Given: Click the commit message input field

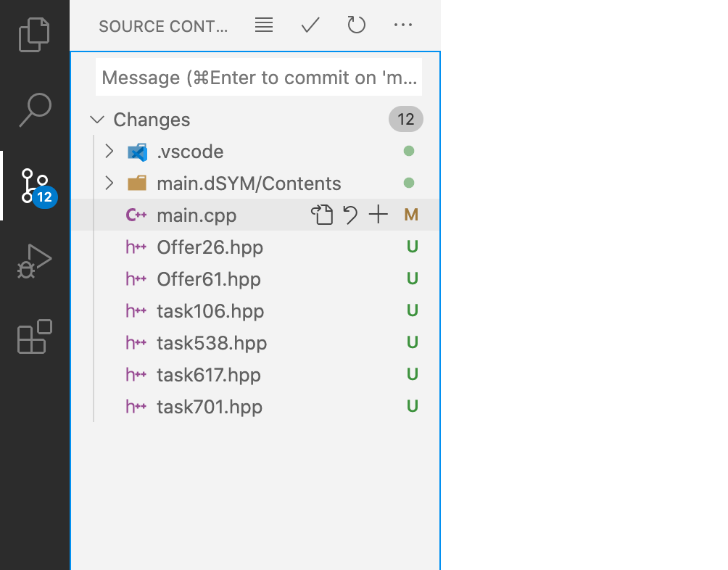Looking at the screenshot, I should click(258, 78).
